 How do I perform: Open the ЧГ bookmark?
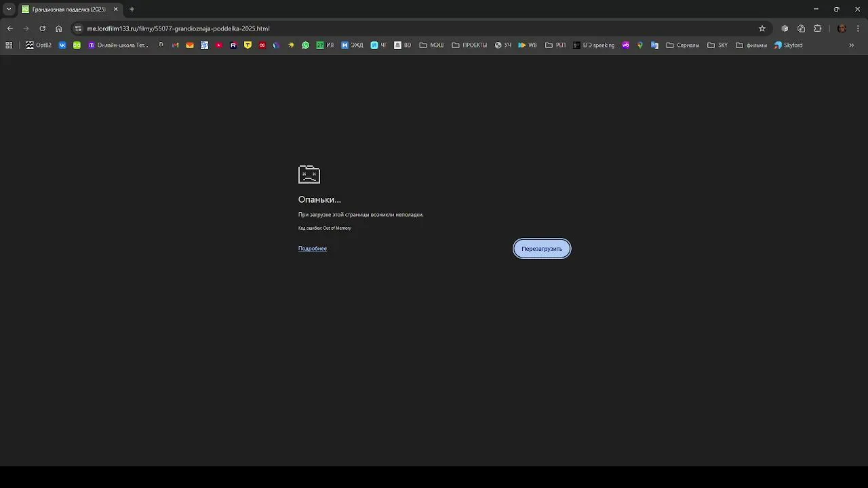[378, 45]
